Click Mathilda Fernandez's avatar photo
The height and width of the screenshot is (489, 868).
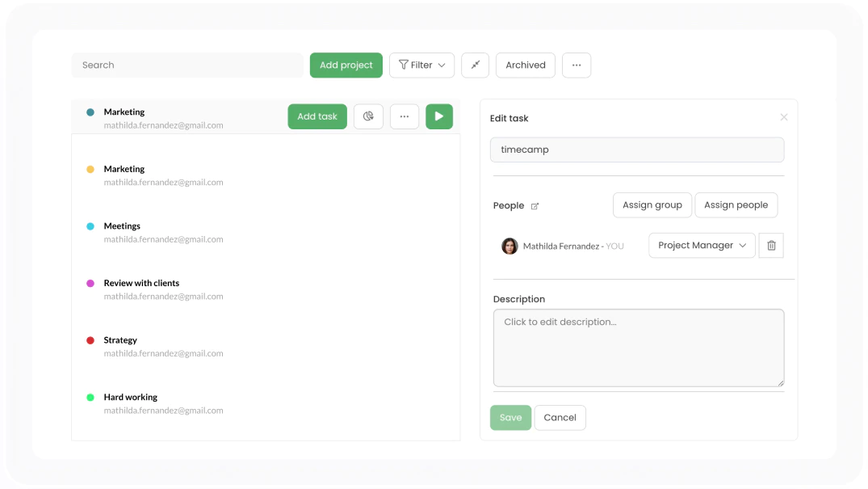509,245
